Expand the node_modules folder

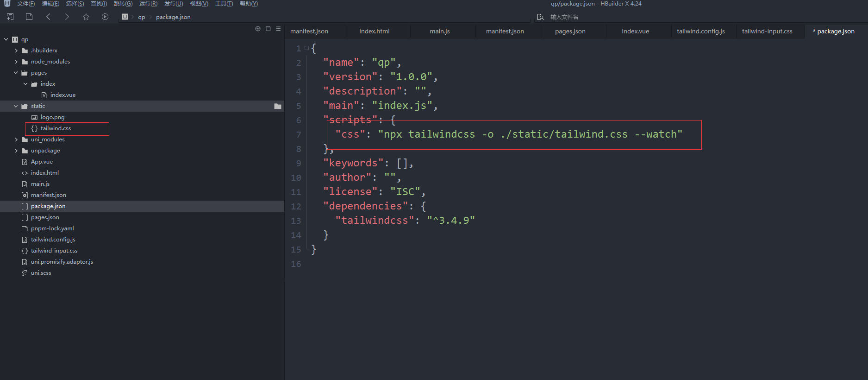(16, 62)
